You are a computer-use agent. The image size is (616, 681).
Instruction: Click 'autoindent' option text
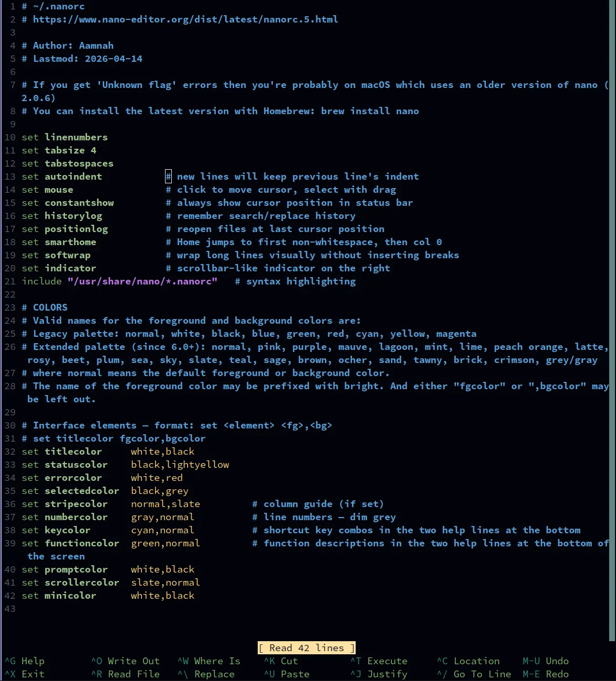pos(73,177)
